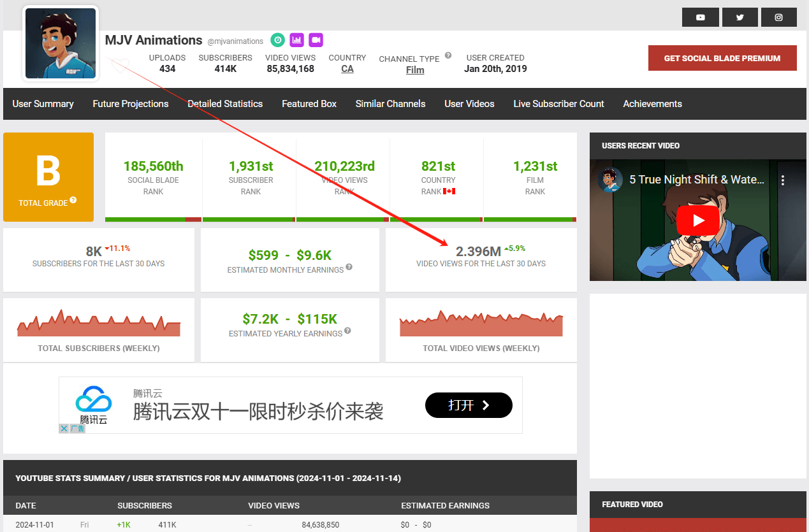
Task: Click the Featured Video panel header
Action: 698,505
